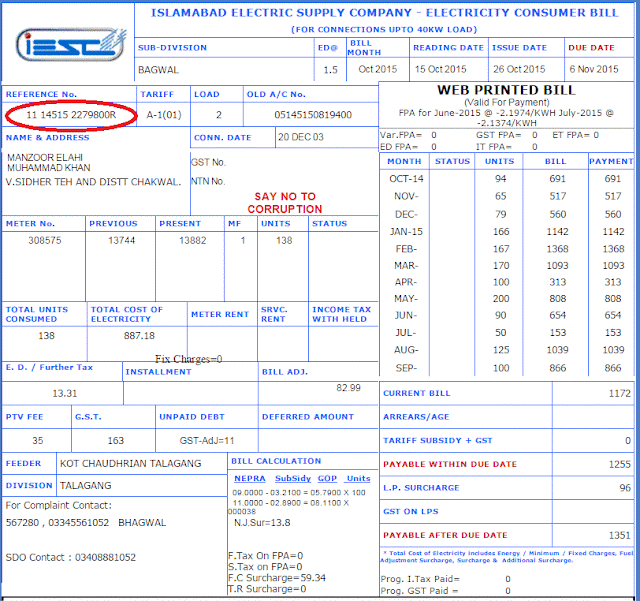640x601 pixels.
Task: Click the PAYABLE WITHIN DUE DATE amount 1255
Action: click(x=620, y=464)
